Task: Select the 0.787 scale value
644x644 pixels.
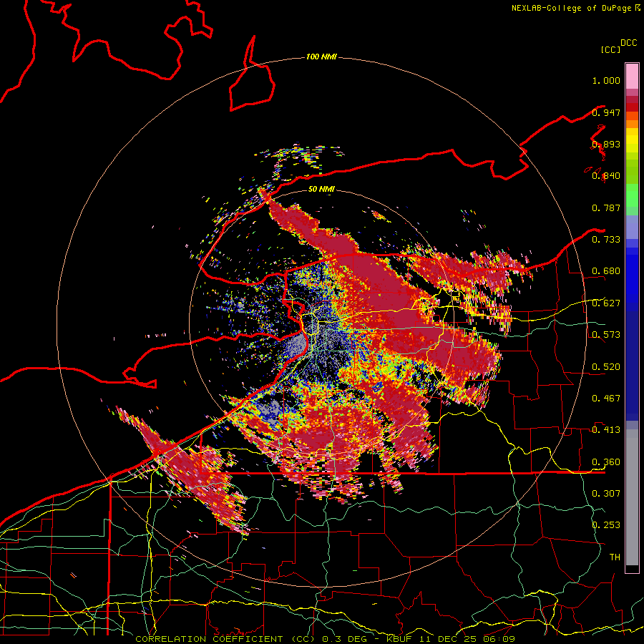Action: point(606,208)
